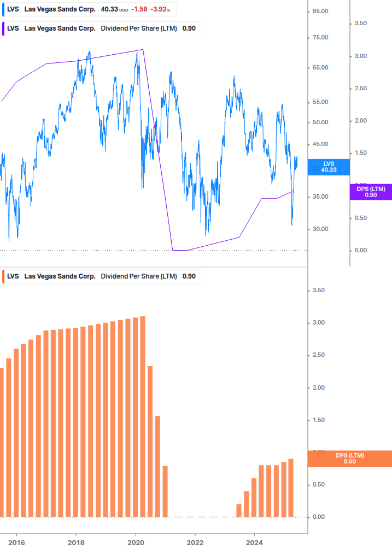Click the 0.50 label on the purple DPS axis
392x550 pixels.
360,218
